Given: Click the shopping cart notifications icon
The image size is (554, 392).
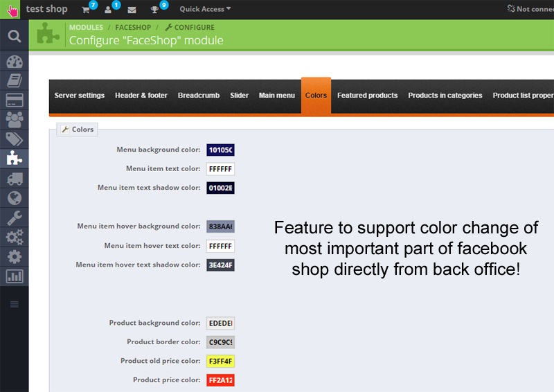Looking at the screenshot, I should pos(86,10).
